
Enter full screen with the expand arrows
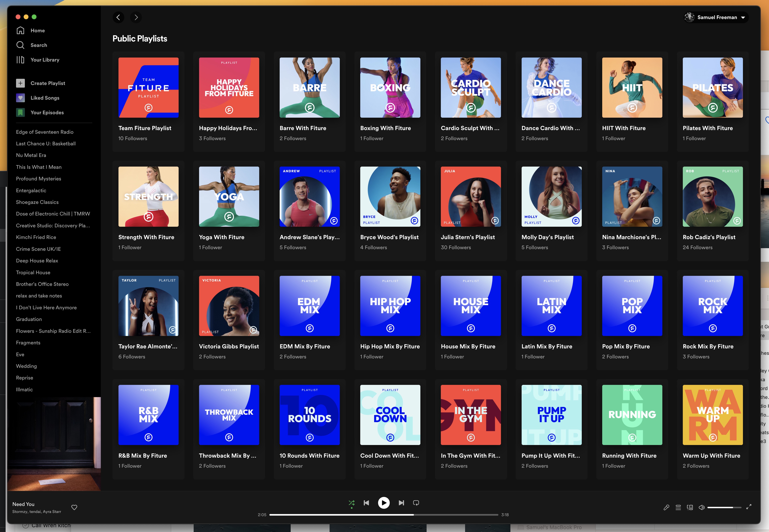click(749, 507)
